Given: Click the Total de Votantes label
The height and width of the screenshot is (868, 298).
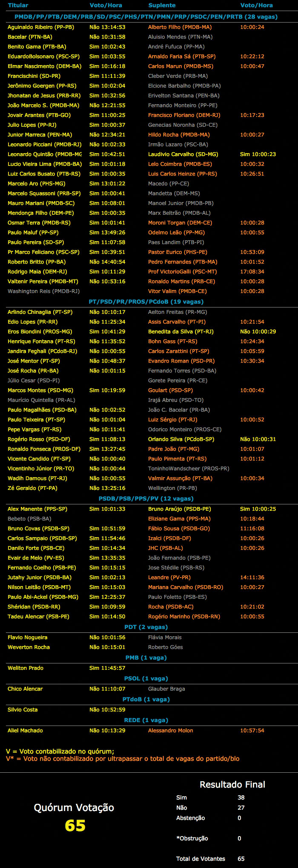Looking at the screenshot, I should point(201,859).
